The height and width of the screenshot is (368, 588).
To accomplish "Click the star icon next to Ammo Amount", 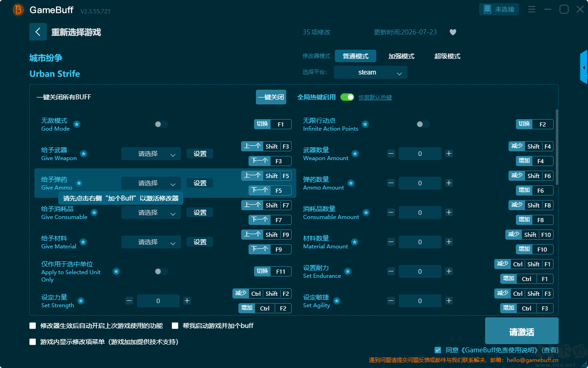I will coord(351,183).
